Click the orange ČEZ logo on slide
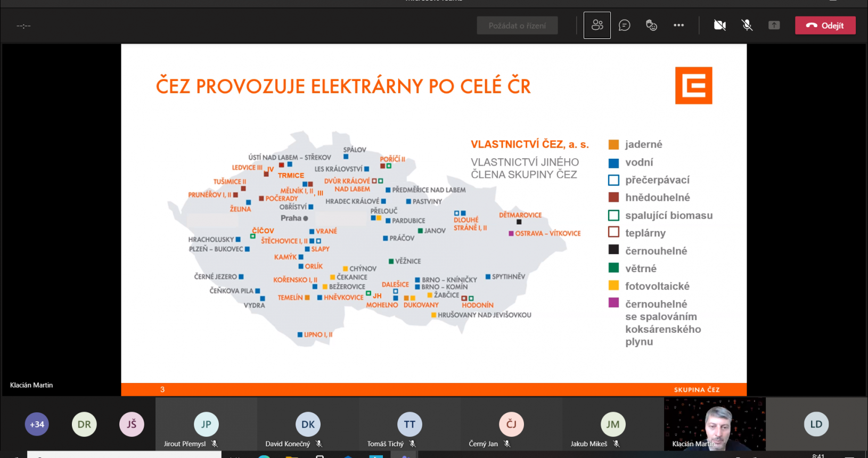Viewport: 868px width, 458px height. point(693,85)
